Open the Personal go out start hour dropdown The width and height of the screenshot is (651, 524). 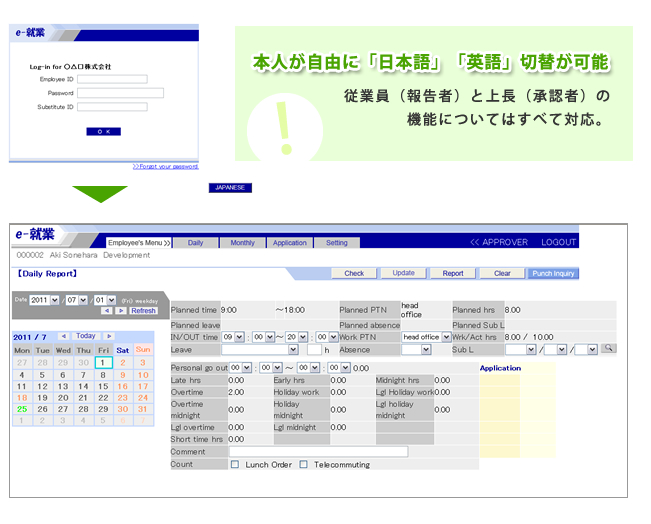tap(240, 368)
